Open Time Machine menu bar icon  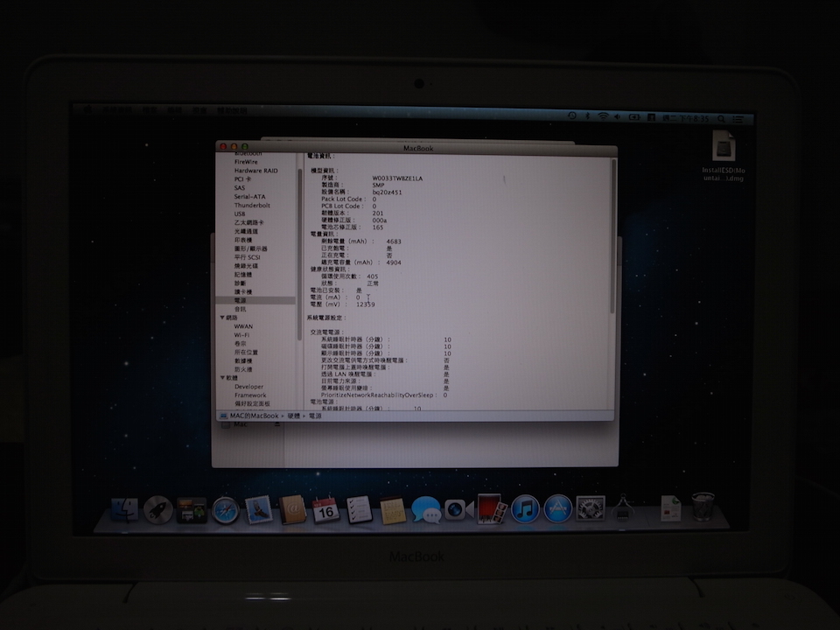pyautogui.click(x=572, y=115)
